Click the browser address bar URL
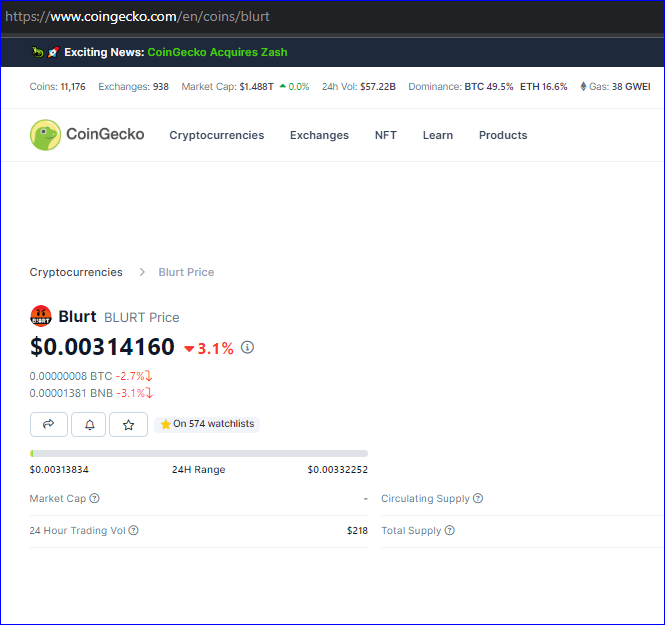665x625 pixels. tap(137, 17)
